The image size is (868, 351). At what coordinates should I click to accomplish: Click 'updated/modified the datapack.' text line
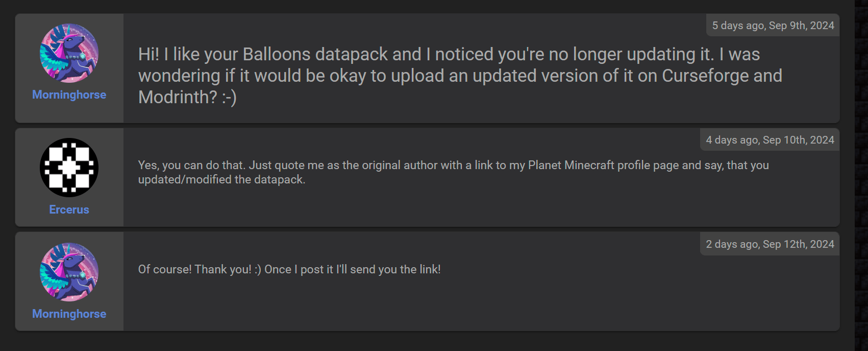coord(221,180)
